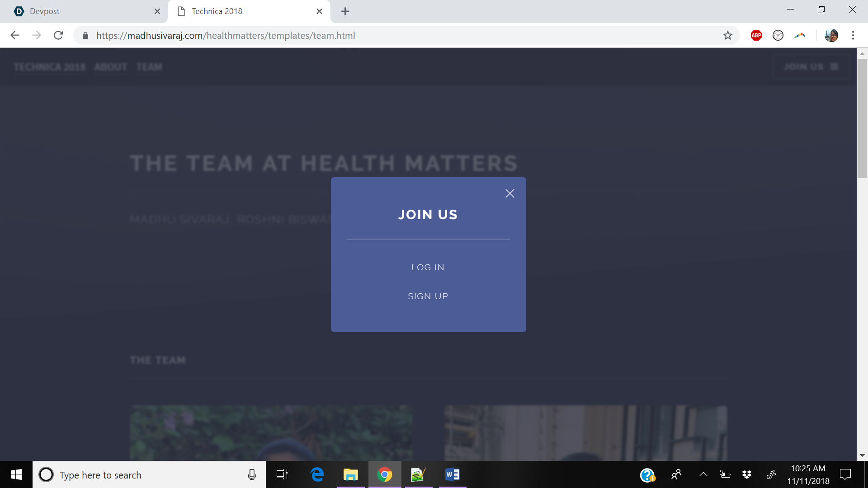The height and width of the screenshot is (488, 868).
Task: Open Chrome's three-dot menu
Action: [x=853, y=35]
